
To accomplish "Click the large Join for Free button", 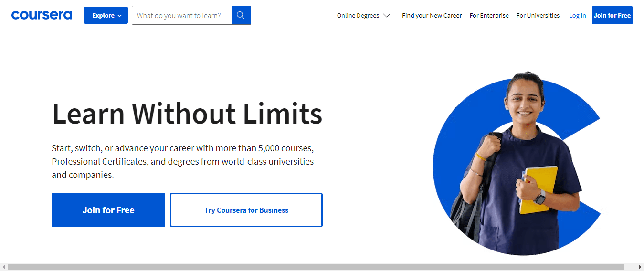I will click(x=108, y=210).
